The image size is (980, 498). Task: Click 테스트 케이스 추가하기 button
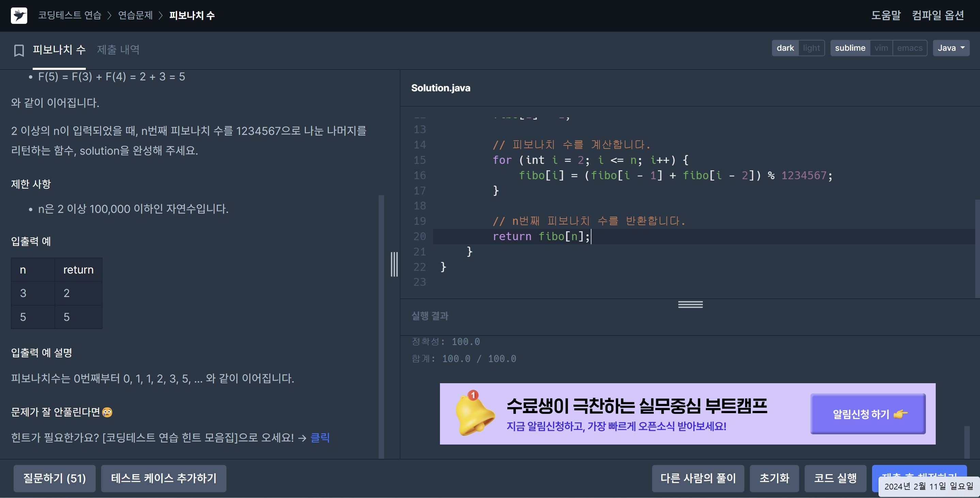tap(163, 478)
